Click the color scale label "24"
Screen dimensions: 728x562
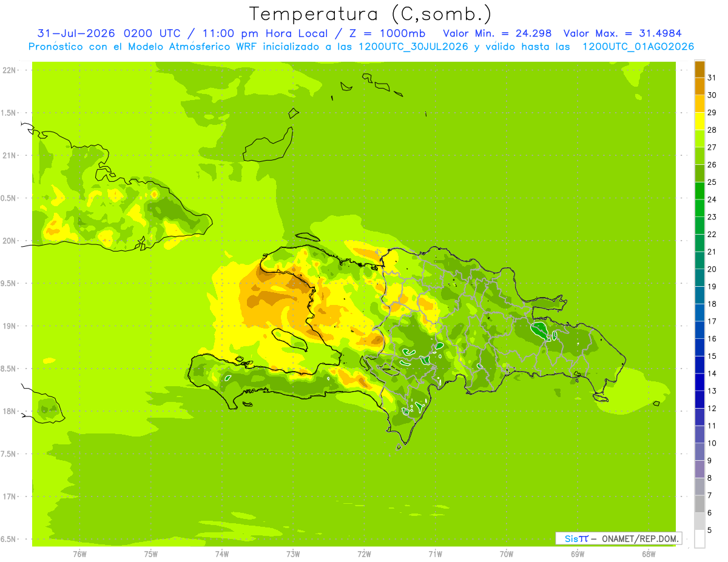tap(712, 199)
